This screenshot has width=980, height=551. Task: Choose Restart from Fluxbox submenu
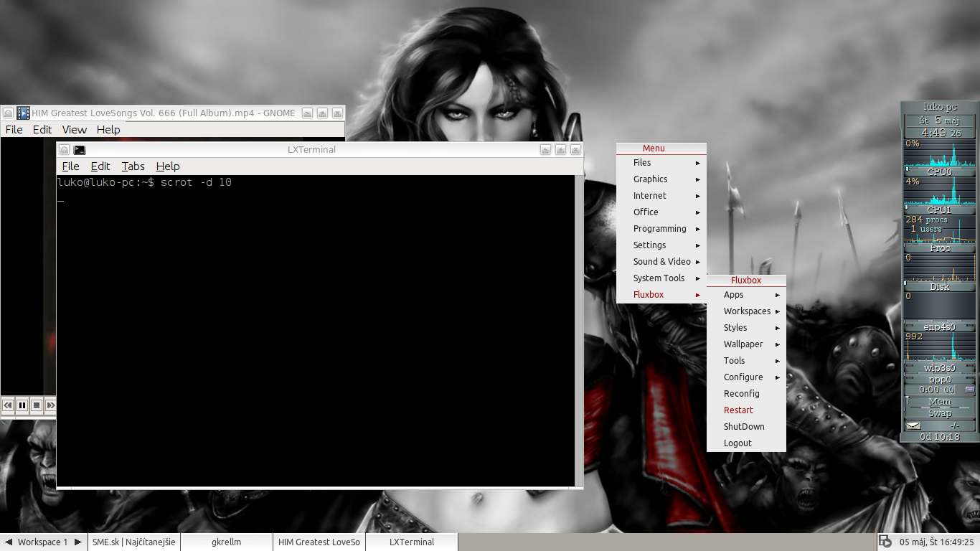[x=746, y=410]
